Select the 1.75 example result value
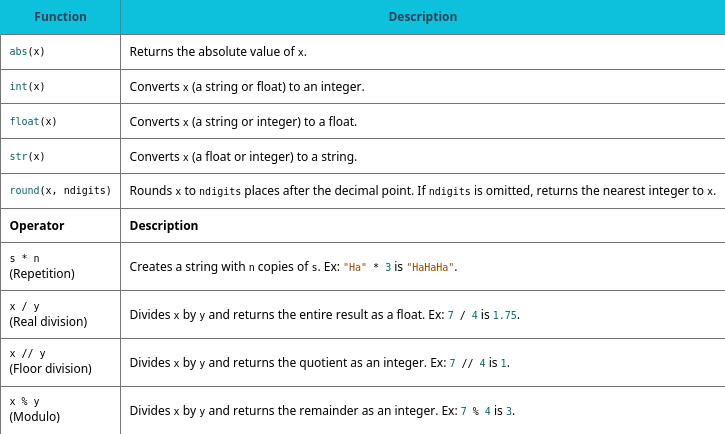This screenshot has height=434, width=725. pyautogui.click(x=505, y=315)
